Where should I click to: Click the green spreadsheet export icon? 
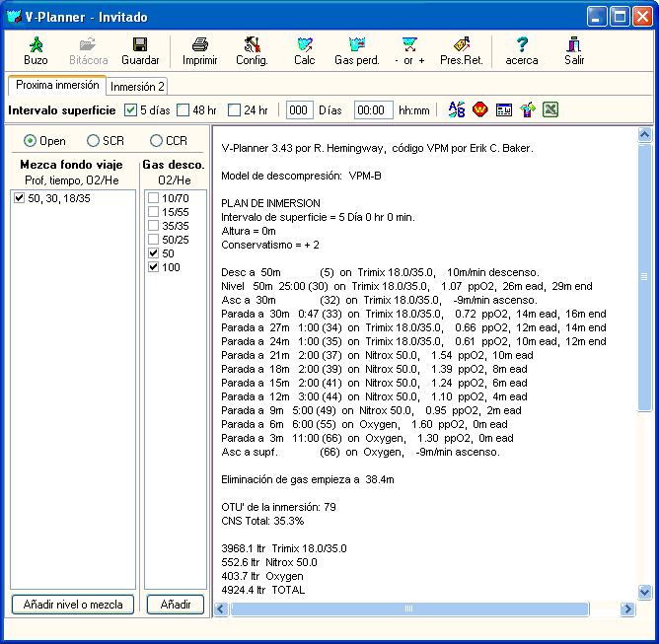550,110
